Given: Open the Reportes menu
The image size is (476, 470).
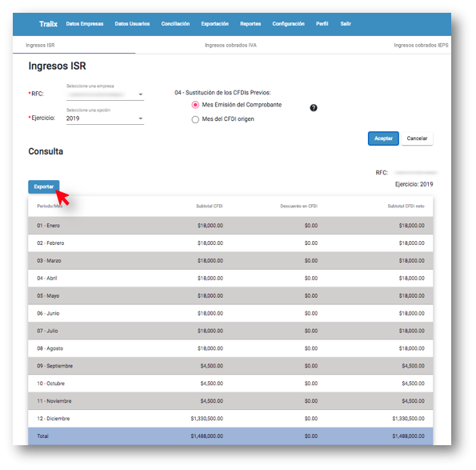Looking at the screenshot, I should (250, 24).
